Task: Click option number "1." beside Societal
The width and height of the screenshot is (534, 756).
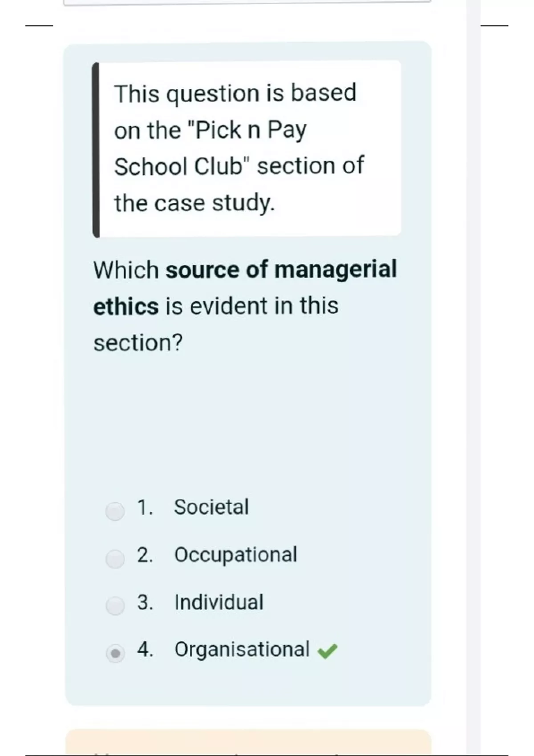Action: tap(145, 507)
